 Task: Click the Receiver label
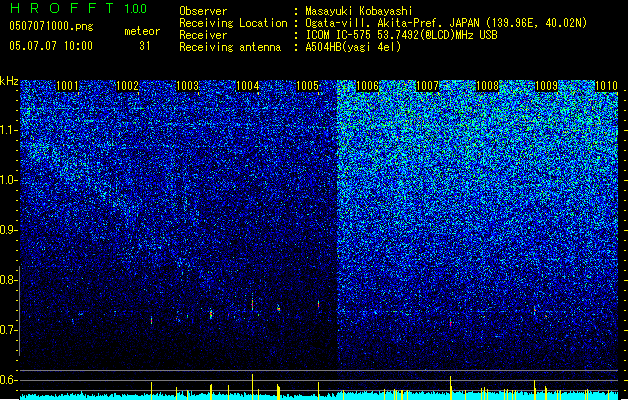tap(203, 35)
